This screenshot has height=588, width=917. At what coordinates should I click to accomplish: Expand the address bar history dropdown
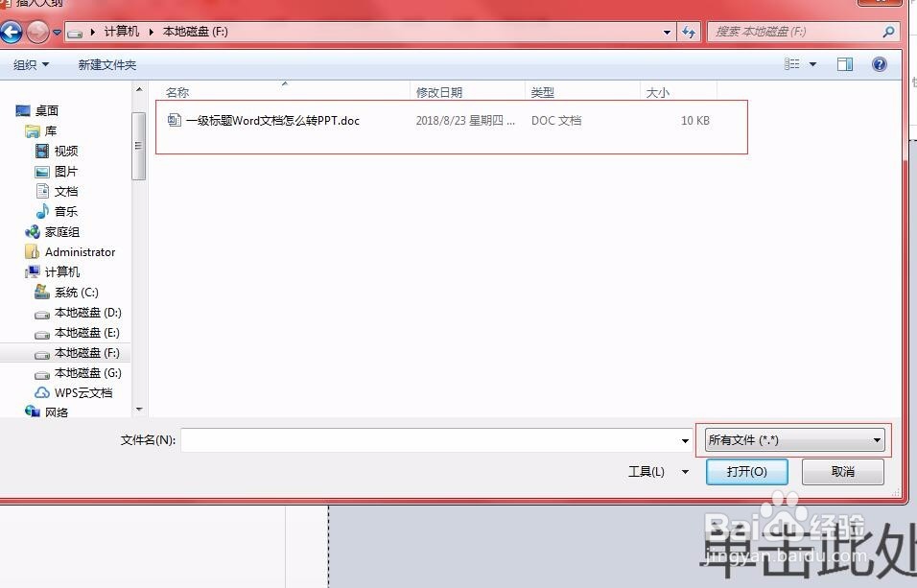[667, 33]
